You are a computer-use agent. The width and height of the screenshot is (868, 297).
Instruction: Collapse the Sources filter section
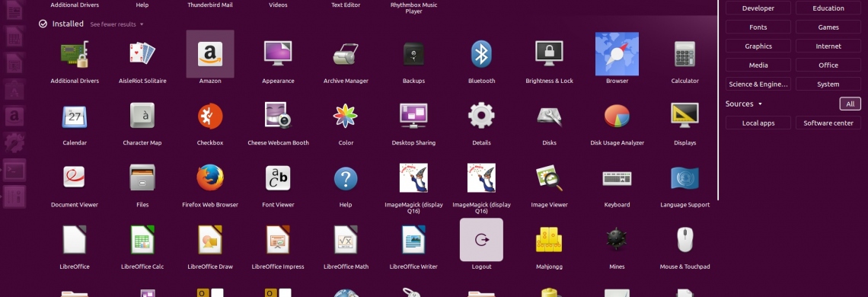(x=743, y=104)
